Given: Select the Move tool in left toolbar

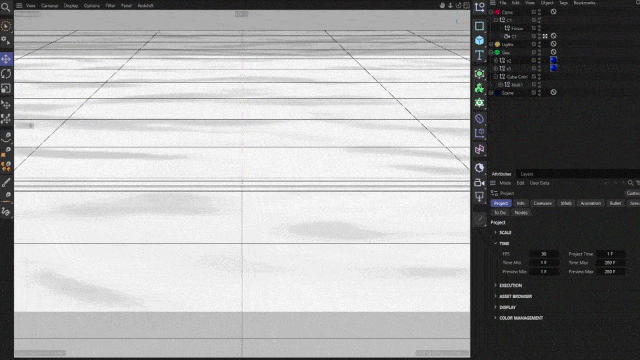Looking at the screenshot, I should pos(6,59).
